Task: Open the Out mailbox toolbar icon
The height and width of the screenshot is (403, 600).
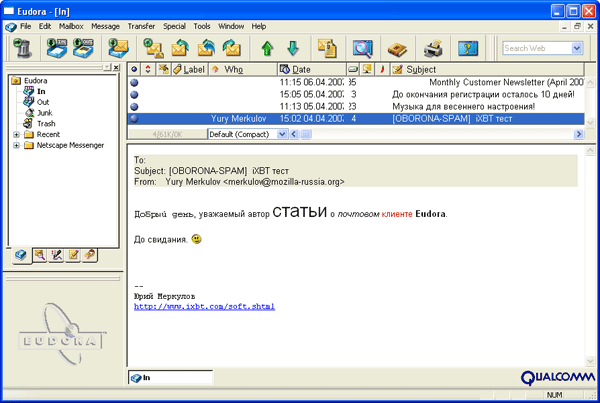Action: [x=83, y=48]
